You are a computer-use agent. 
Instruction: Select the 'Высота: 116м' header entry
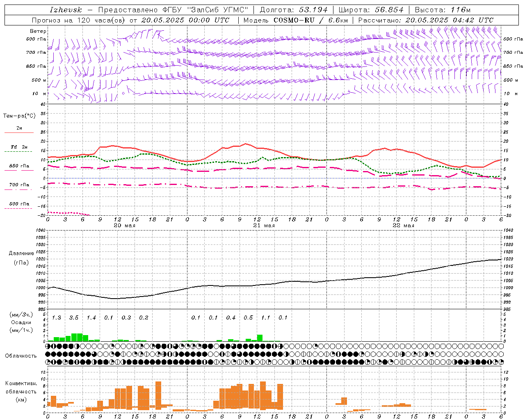point(443,10)
